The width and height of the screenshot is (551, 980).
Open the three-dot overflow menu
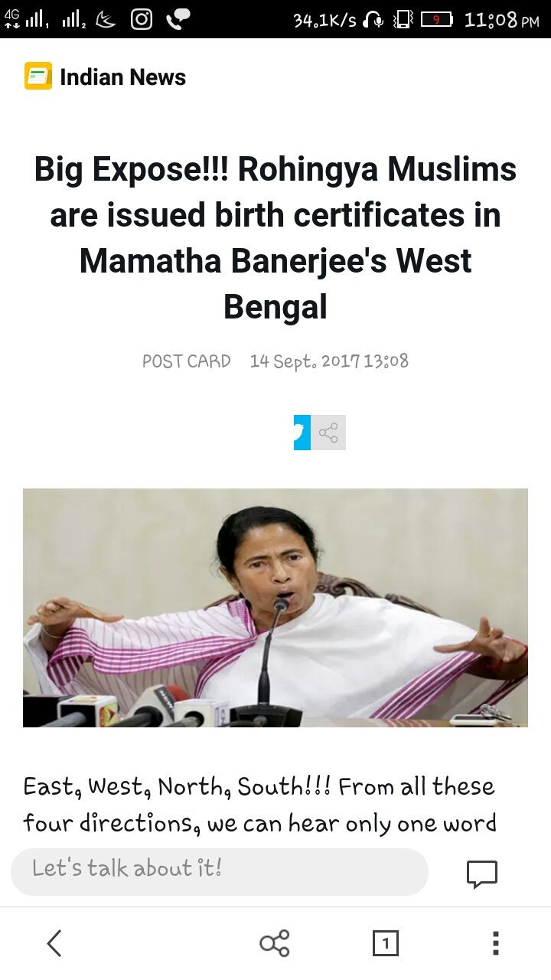(495, 943)
